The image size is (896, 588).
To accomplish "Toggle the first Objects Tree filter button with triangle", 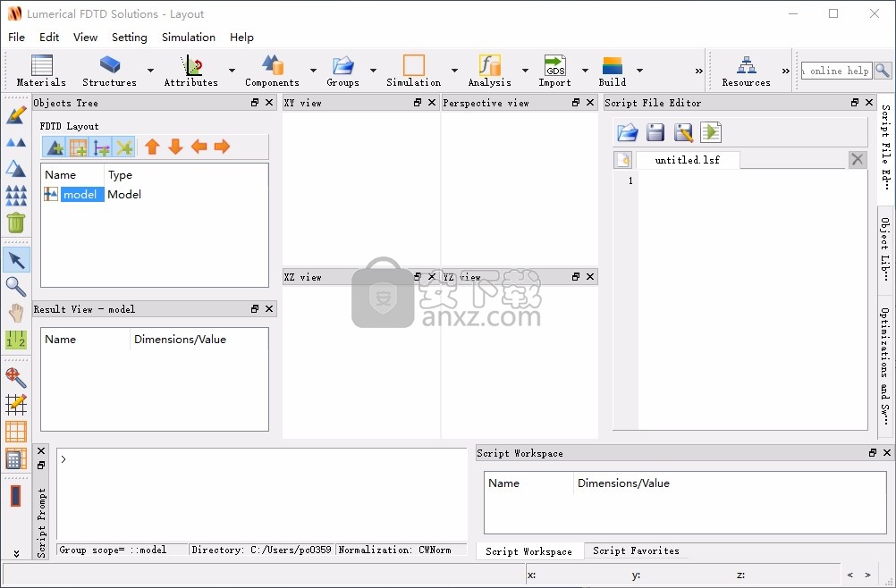I will pos(55,147).
